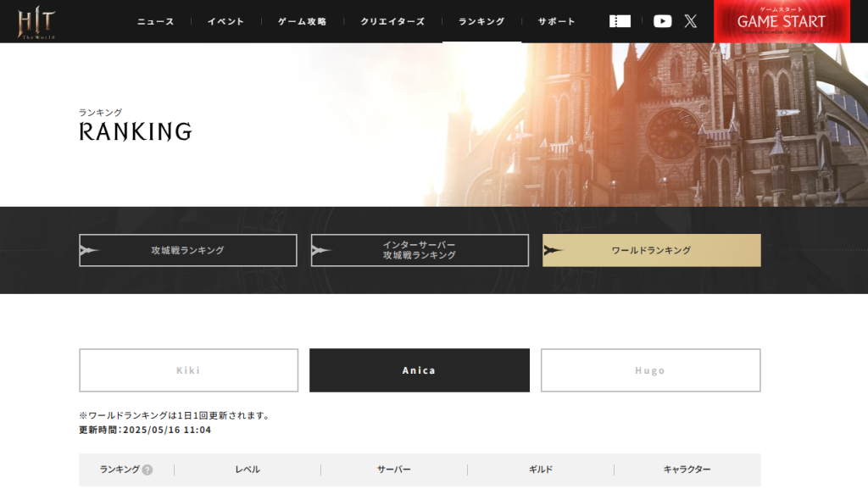868x489 pixels.
Task: Select クリエイターズ in the top navigation
Action: point(392,21)
